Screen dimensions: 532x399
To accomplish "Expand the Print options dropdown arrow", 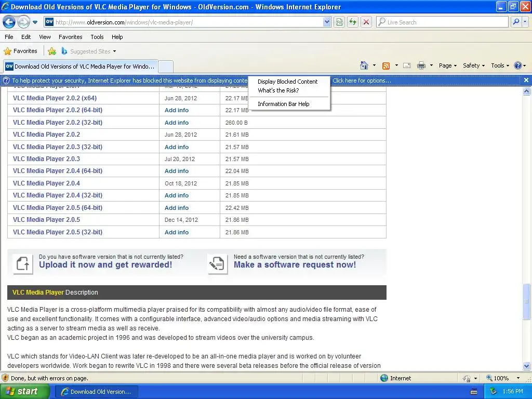I will (431, 65).
